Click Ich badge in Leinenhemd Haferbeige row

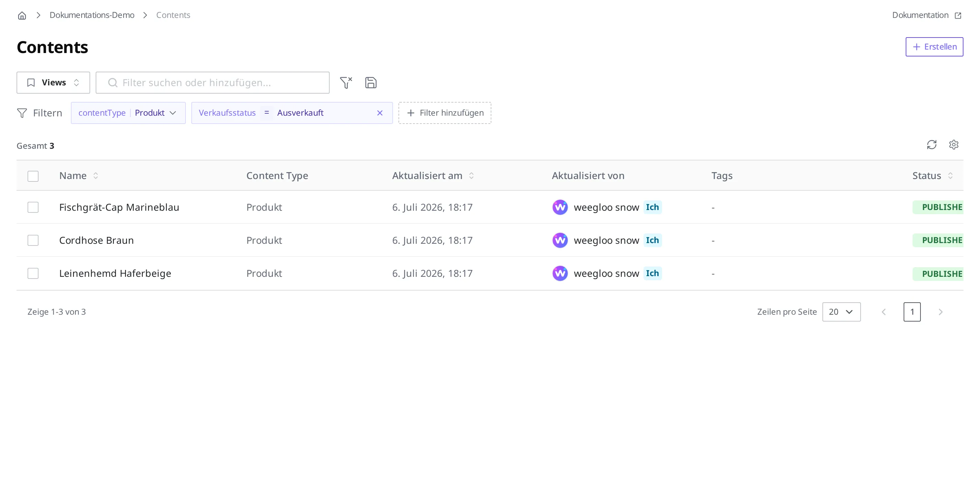652,273
